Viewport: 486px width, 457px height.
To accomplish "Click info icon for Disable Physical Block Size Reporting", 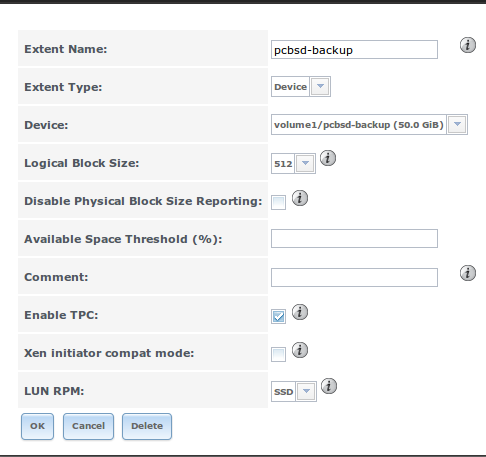I will (300, 198).
